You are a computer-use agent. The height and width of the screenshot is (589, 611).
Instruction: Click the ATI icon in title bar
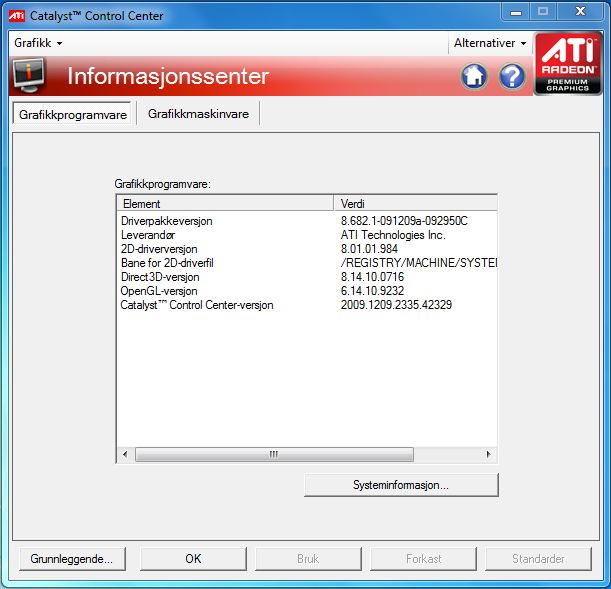[17, 16]
